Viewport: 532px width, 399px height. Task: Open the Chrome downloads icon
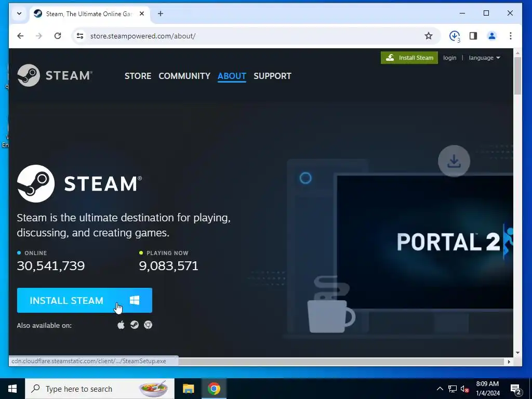tap(454, 36)
